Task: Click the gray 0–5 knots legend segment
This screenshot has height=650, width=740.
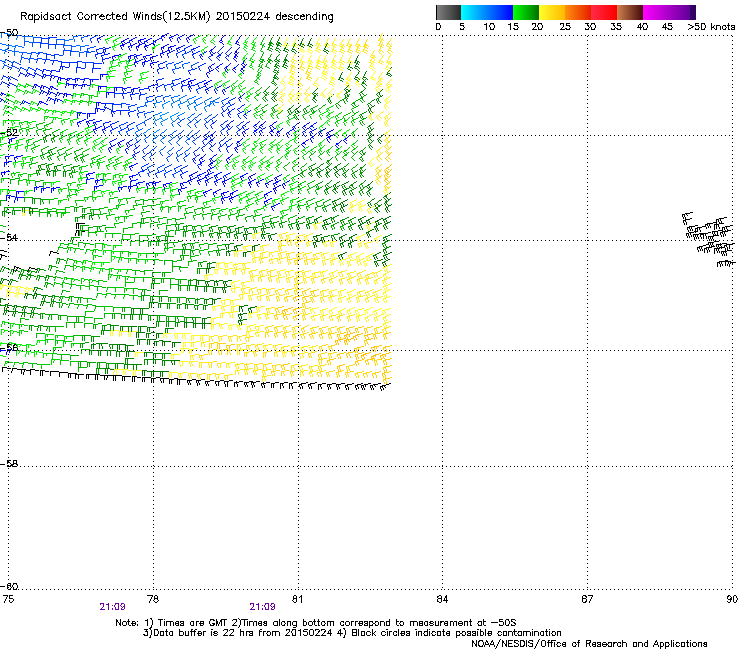Action: tap(448, 12)
